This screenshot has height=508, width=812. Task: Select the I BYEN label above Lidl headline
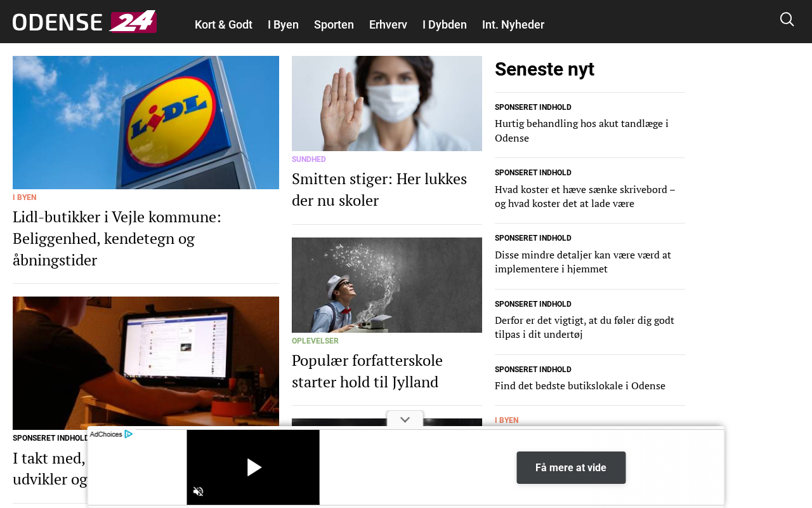(x=25, y=197)
